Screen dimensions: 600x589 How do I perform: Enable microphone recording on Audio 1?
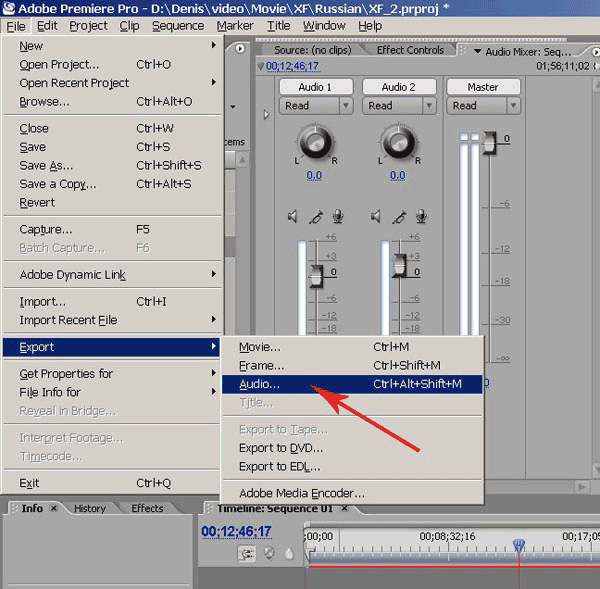point(338,217)
